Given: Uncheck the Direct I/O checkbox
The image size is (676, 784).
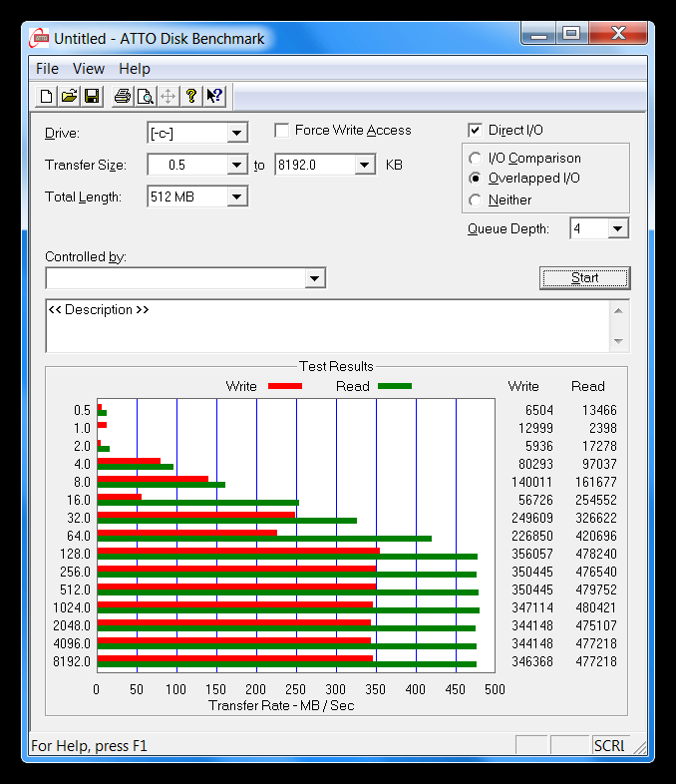Looking at the screenshot, I should tap(476, 131).
